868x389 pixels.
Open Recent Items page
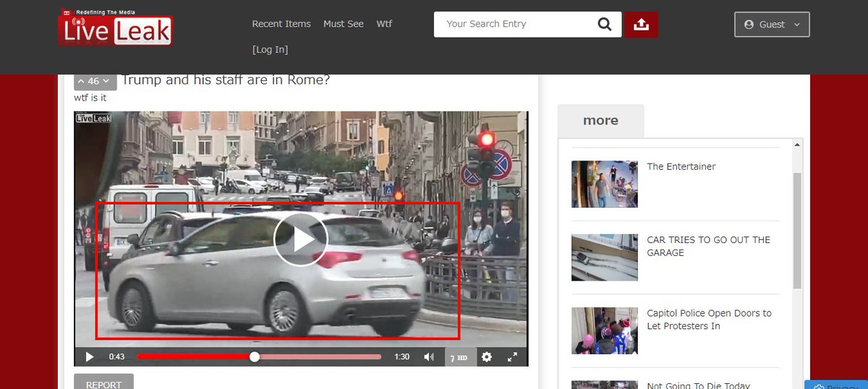click(x=281, y=24)
